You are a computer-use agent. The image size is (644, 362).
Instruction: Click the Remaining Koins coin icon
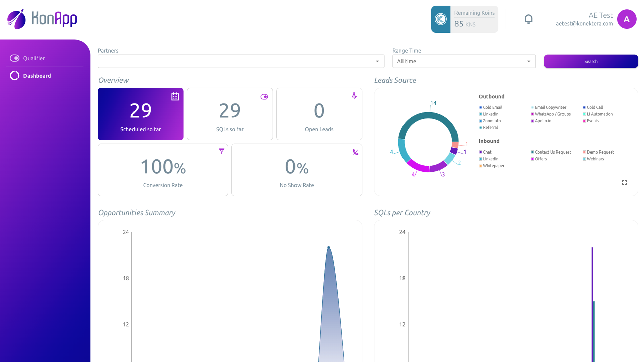coord(440,19)
